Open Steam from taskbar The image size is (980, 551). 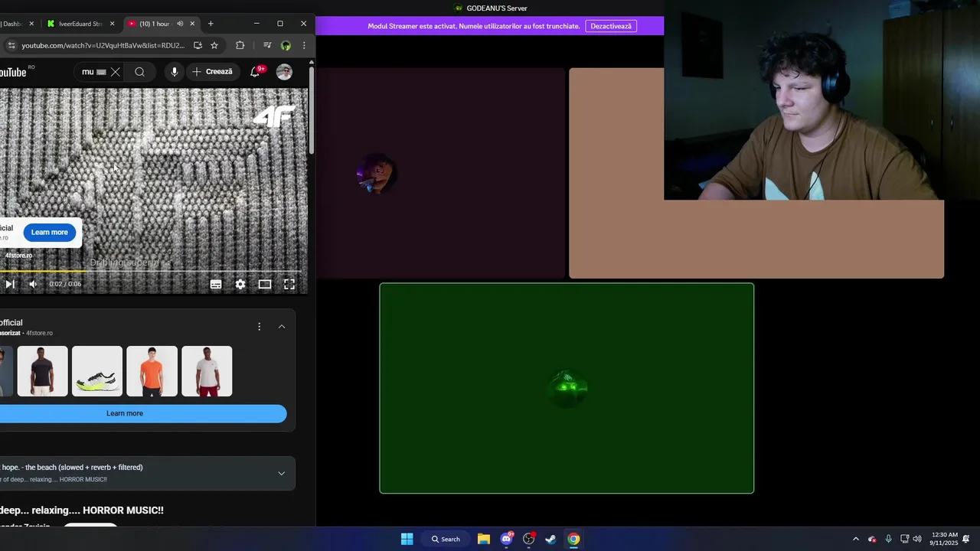coord(550,539)
